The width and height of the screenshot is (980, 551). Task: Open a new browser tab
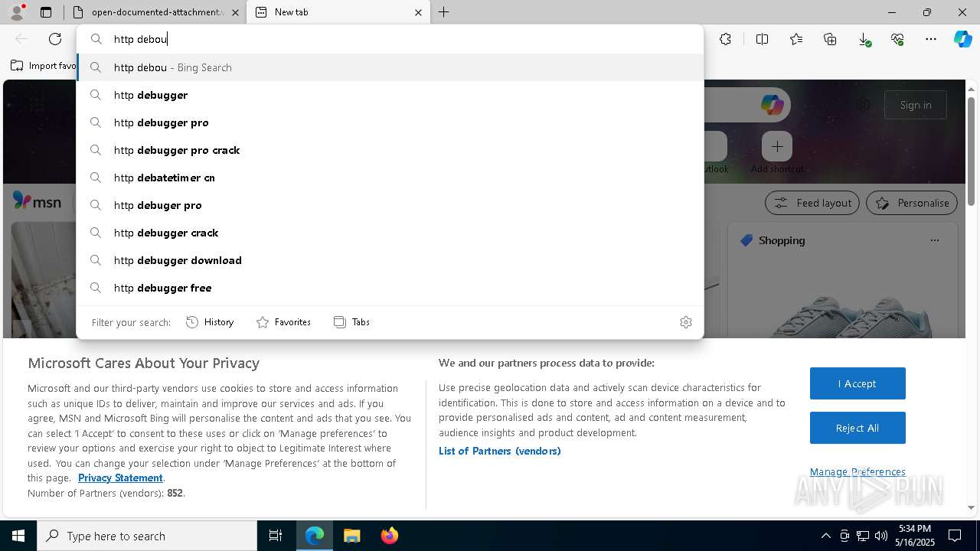pos(444,12)
